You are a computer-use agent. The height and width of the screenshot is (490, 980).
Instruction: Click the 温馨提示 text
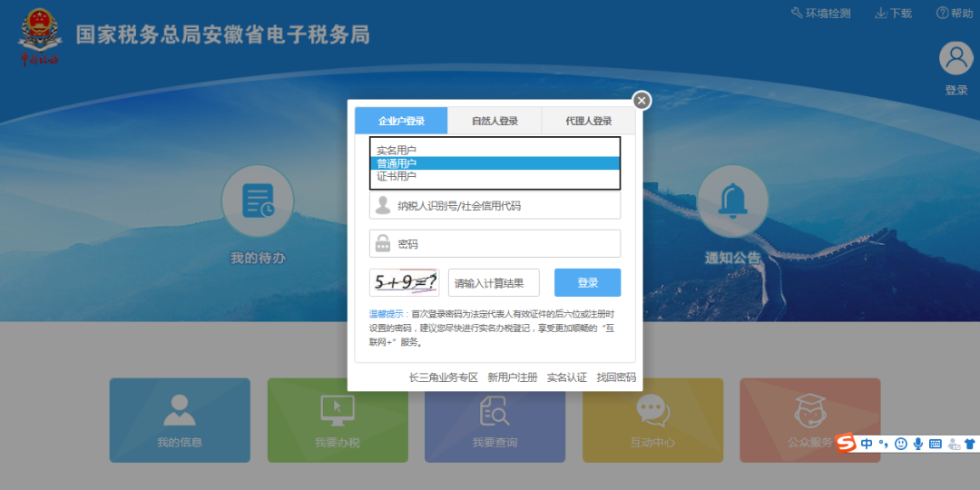pos(388,314)
